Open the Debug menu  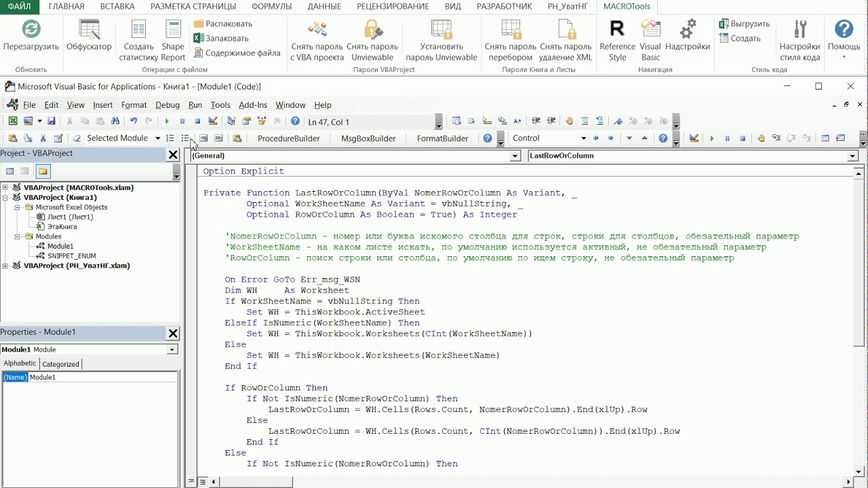pyautogui.click(x=167, y=105)
